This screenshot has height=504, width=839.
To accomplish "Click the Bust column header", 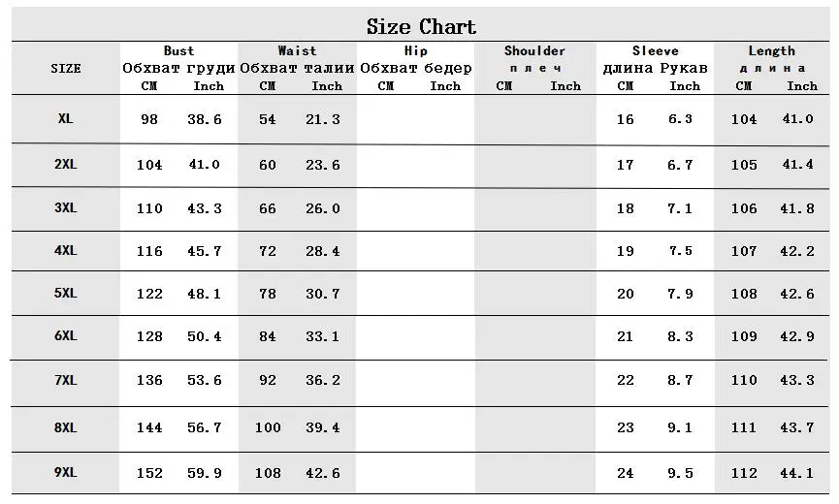I will (x=178, y=50).
